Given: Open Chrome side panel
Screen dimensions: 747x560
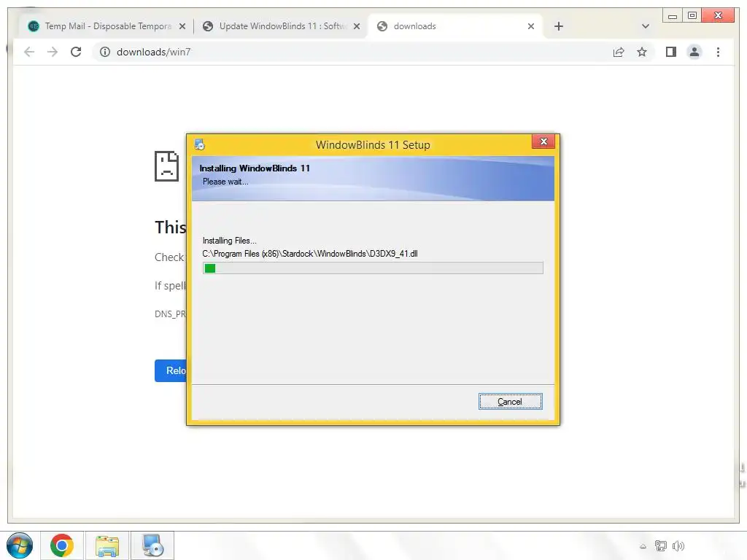Looking at the screenshot, I should (x=671, y=52).
